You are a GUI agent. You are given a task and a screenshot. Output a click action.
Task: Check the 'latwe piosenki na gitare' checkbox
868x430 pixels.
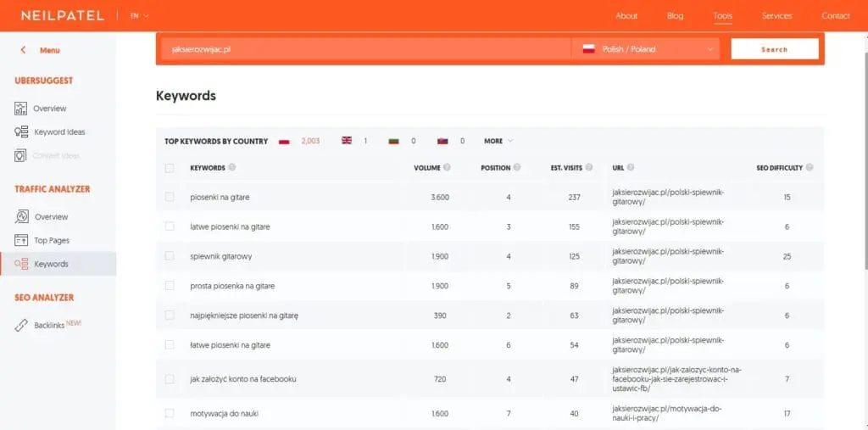(170, 226)
